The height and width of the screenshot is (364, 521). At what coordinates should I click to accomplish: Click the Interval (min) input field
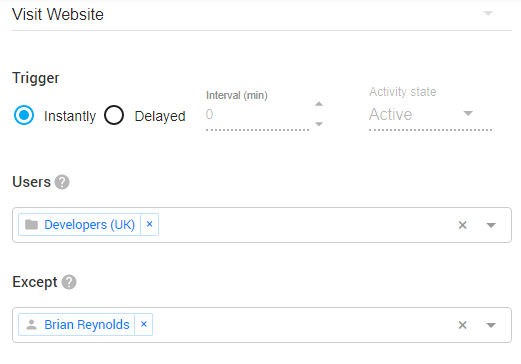pyautogui.click(x=258, y=115)
